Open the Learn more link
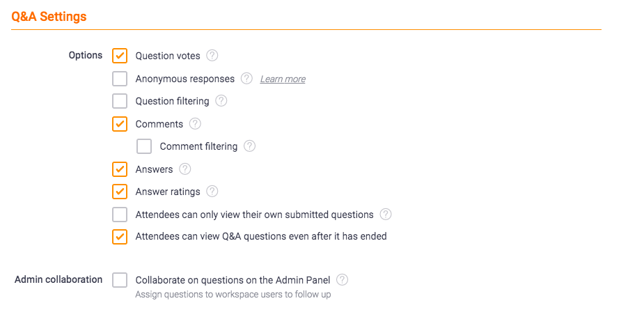Image resolution: width=644 pixels, height=310 pixels. [283, 79]
